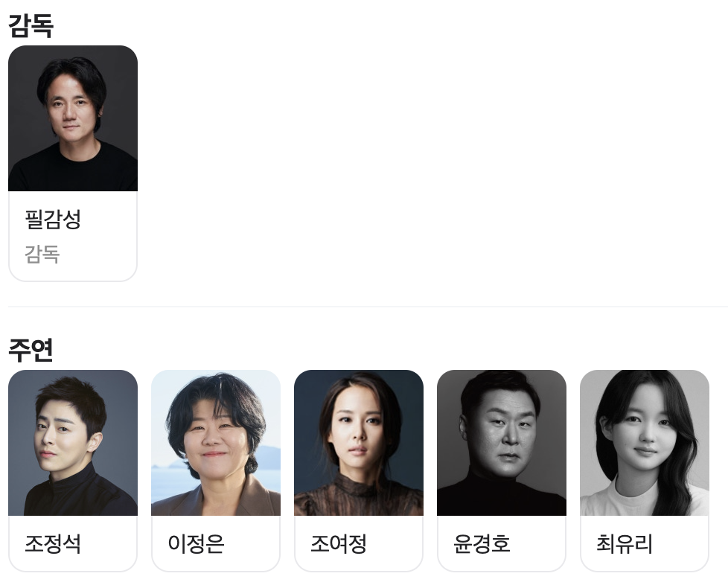The height and width of the screenshot is (585, 728).
Task: Open 이정은's portrait photo
Action: point(216,443)
